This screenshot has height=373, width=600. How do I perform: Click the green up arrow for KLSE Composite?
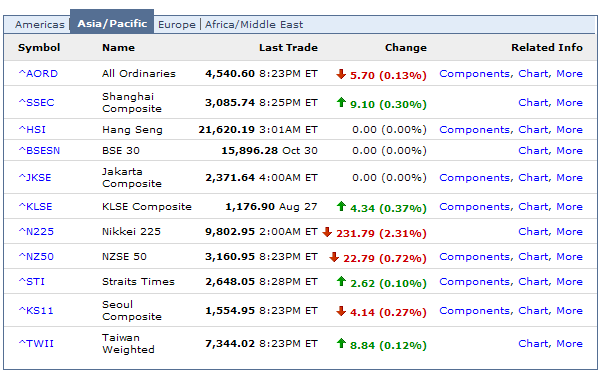point(341,207)
